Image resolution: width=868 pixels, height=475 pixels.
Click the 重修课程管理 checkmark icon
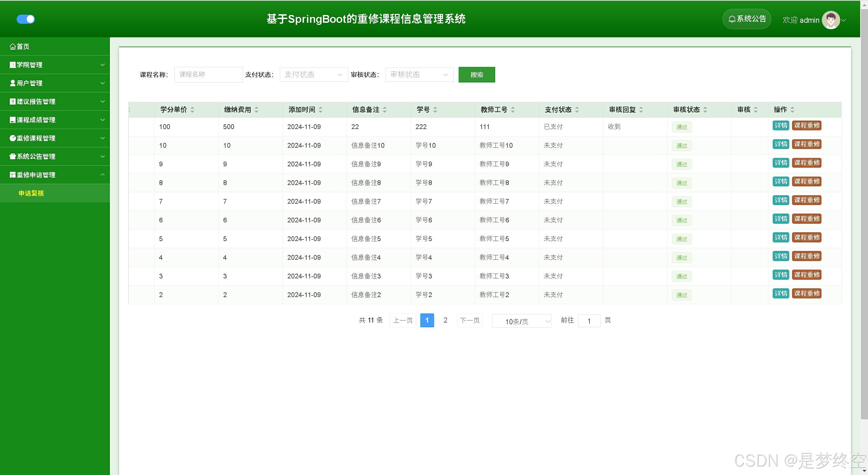13,138
